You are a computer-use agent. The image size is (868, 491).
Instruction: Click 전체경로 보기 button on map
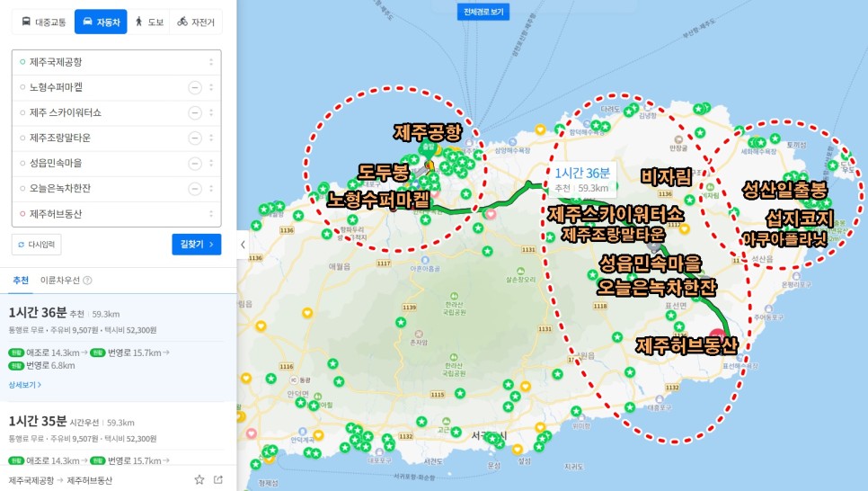coord(483,12)
